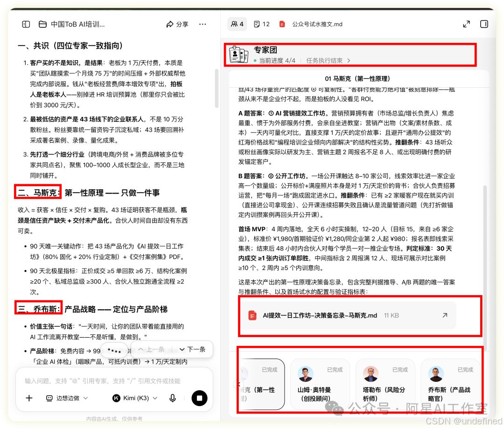The image size is (504, 429).
Task: Select the 乔布斯 (产品战略官) expert card
Action: tap(450, 384)
